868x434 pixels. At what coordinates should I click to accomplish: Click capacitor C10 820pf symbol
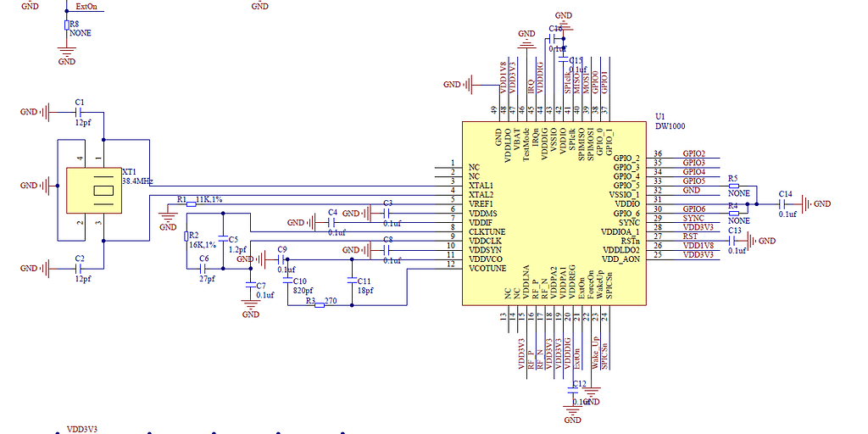pyautogui.click(x=287, y=281)
